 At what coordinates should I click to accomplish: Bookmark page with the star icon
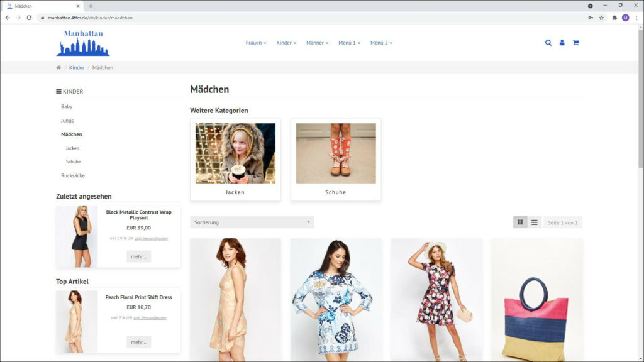[x=601, y=18]
